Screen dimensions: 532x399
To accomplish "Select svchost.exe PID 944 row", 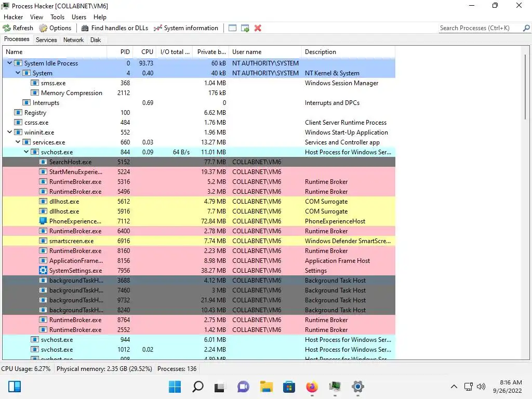I will point(199,340).
